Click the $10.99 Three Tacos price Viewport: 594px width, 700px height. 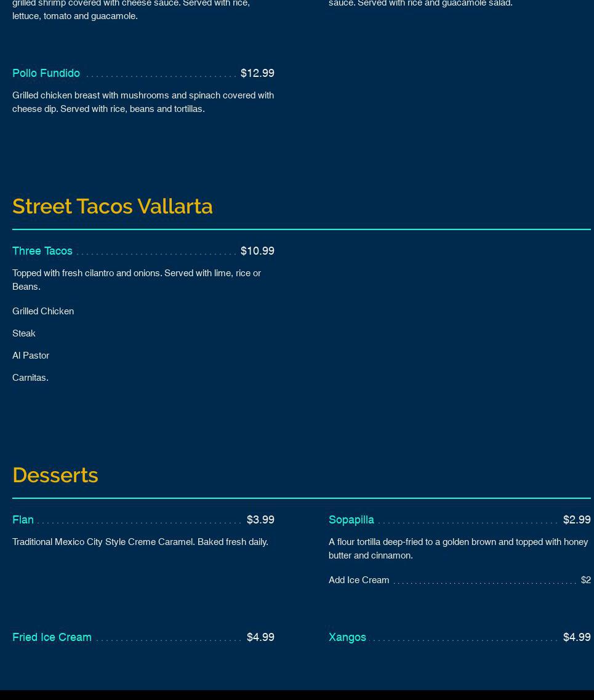(257, 251)
